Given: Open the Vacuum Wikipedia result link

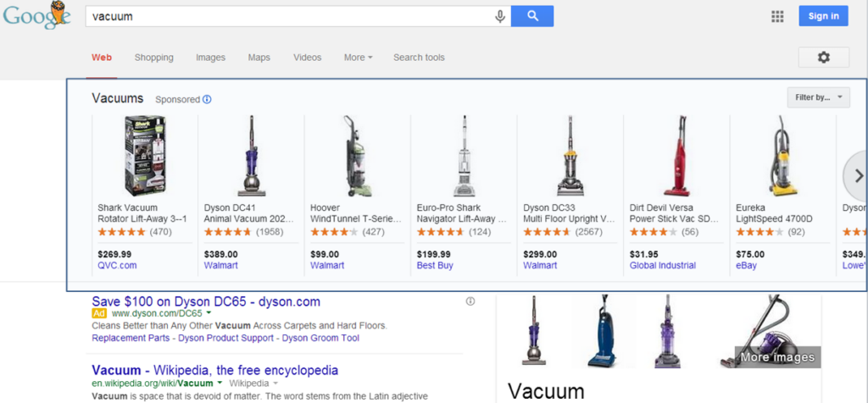Looking at the screenshot, I should (x=214, y=370).
